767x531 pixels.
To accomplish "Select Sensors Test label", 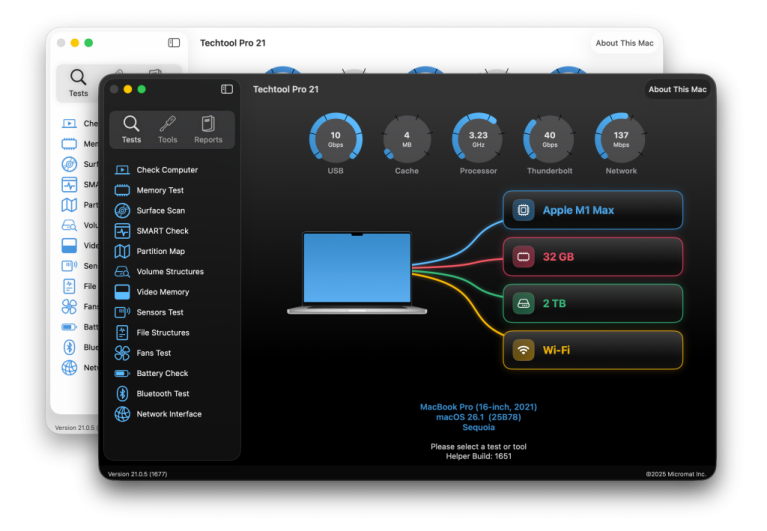I will pos(160,312).
